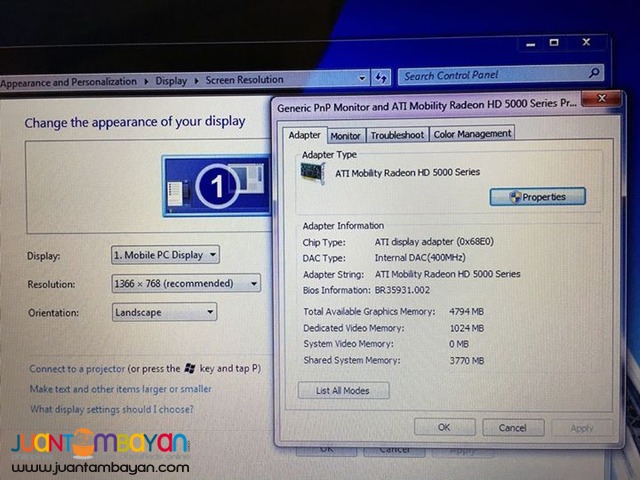This screenshot has width=640, height=480.
Task: Click the shield icon on Properties
Action: point(516,197)
